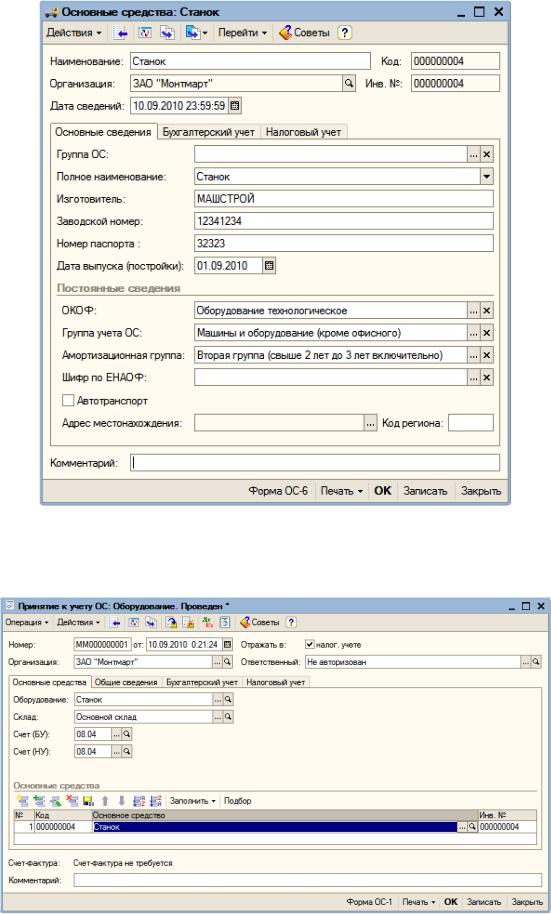The image size is (551, 914).
Task: Open search icon beside Счет (НУ) 08.04
Action: point(127,752)
